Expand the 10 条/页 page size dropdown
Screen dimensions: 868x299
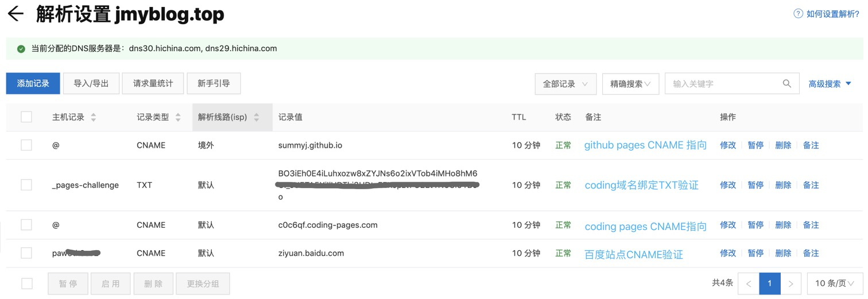click(835, 283)
